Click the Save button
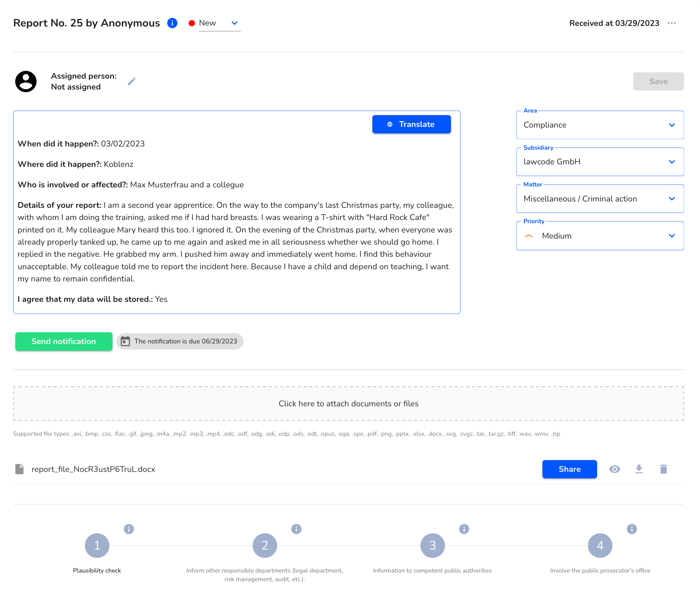Image resolution: width=700 pixels, height=598 pixels. [x=658, y=81]
